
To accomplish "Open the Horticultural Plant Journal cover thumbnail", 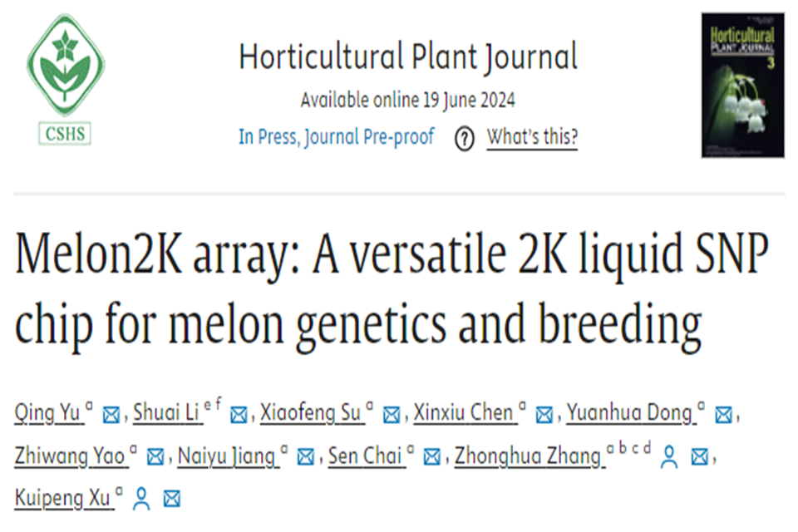I will [x=742, y=85].
